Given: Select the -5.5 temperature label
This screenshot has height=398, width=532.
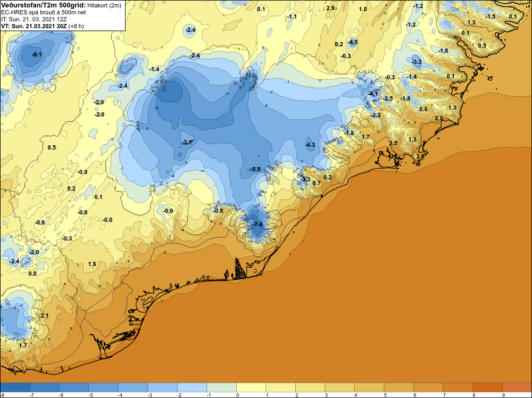Looking at the screenshot, I should click(x=255, y=169).
